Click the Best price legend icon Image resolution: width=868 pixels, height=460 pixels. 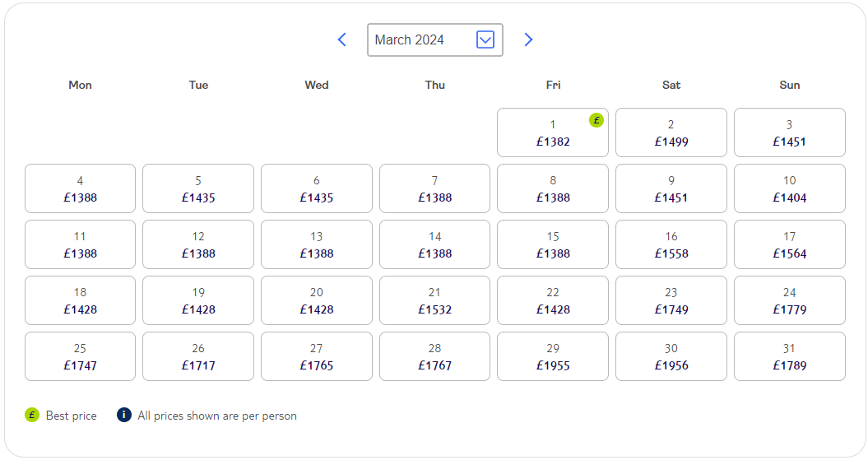[32, 415]
